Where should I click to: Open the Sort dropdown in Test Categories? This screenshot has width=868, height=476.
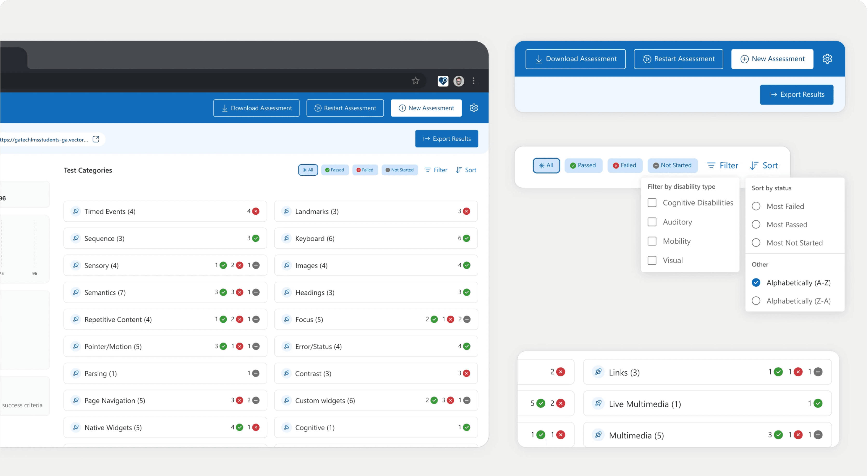(466, 170)
